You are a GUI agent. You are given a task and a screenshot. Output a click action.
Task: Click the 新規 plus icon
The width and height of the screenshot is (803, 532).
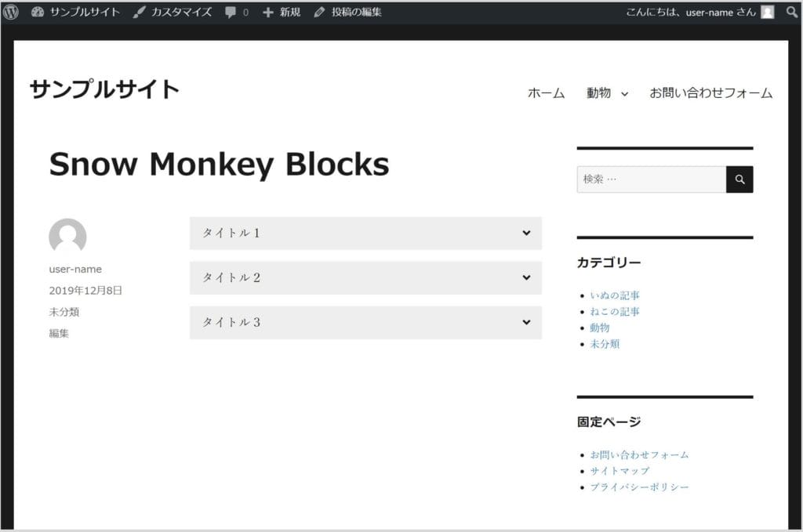point(268,13)
